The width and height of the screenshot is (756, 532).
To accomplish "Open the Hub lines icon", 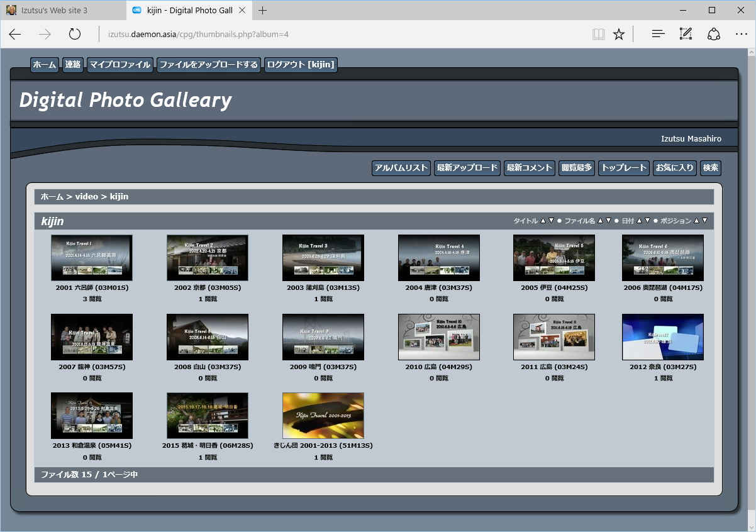I will point(658,34).
